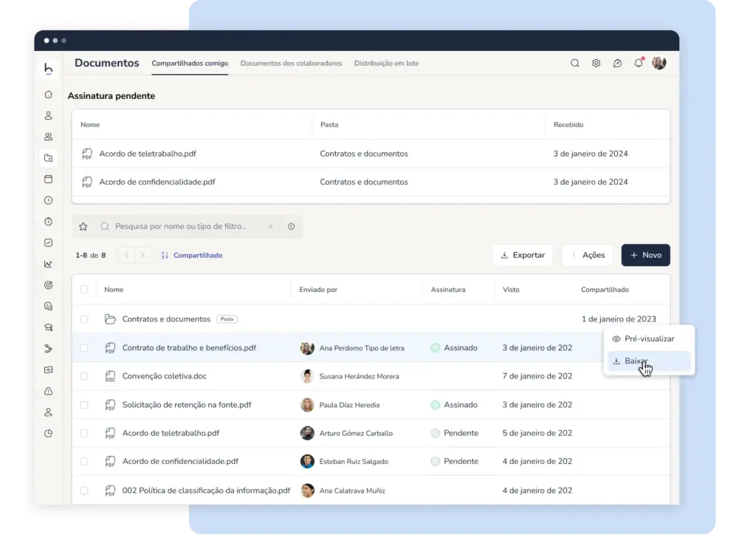Open the target goals sidebar icon
Viewport: 756px width, 535px height.
tap(48, 285)
